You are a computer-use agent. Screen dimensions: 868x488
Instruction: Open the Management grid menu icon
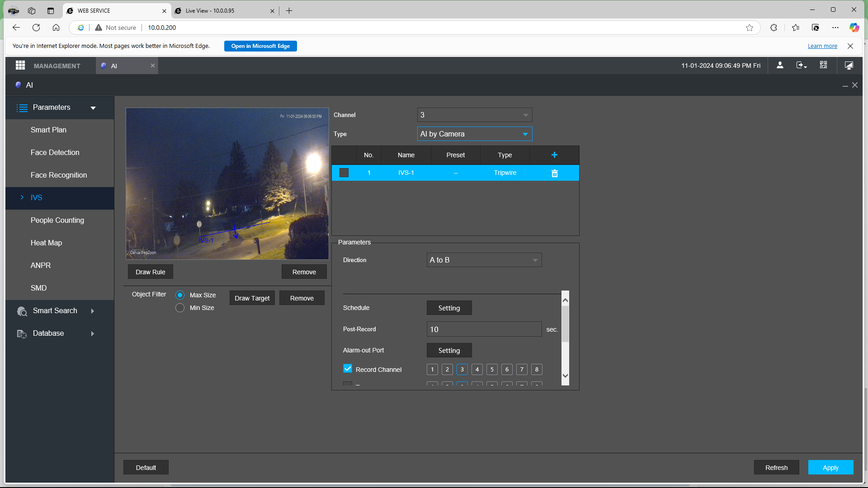(20, 66)
